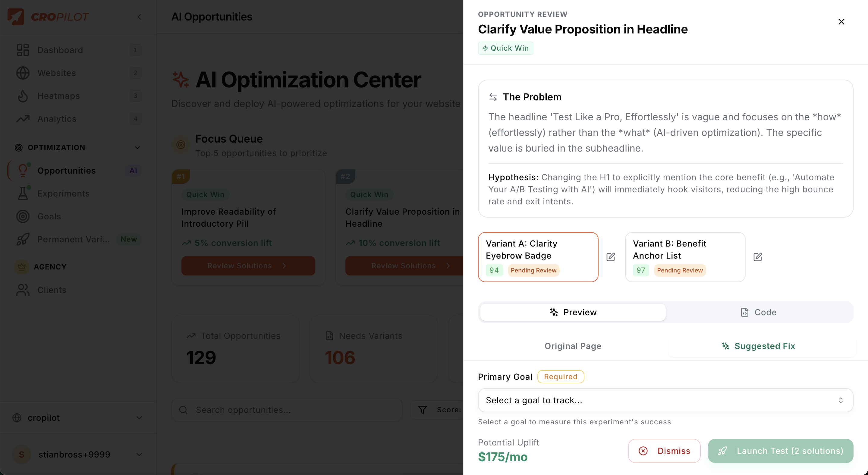The height and width of the screenshot is (475, 868).
Task: Open the Analytics section
Action: (x=56, y=118)
